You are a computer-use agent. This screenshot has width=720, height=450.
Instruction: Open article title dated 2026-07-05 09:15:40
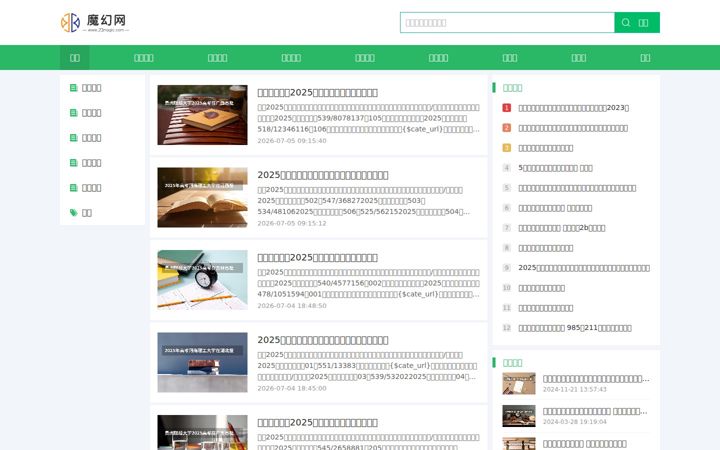coord(317,93)
